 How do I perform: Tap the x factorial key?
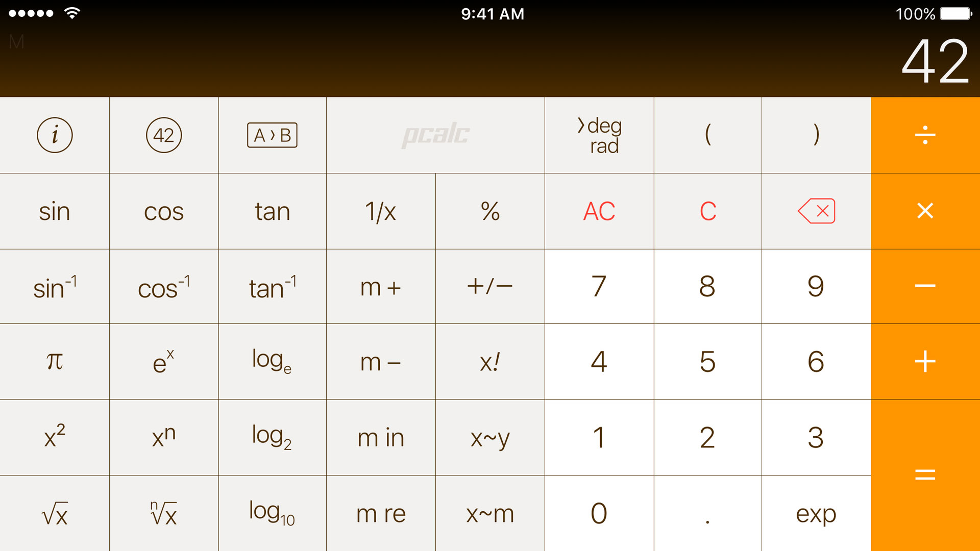pyautogui.click(x=490, y=361)
